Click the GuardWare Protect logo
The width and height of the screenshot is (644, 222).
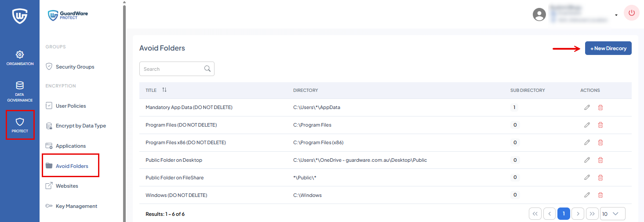[x=68, y=15]
